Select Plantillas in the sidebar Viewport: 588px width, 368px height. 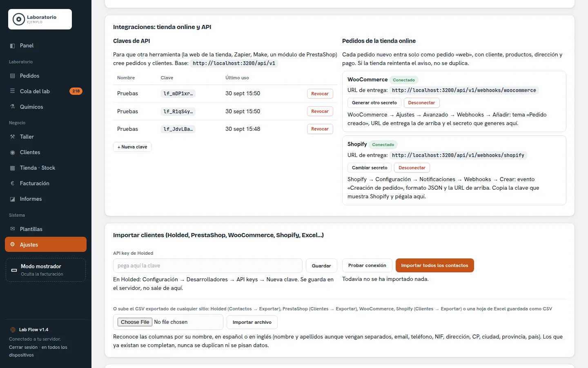tap(46, 229)
